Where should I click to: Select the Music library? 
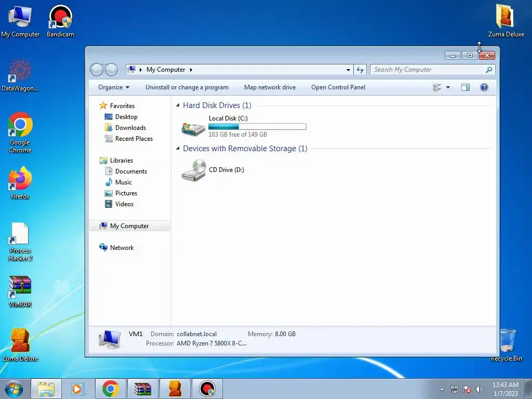click(x=124, y=182)
